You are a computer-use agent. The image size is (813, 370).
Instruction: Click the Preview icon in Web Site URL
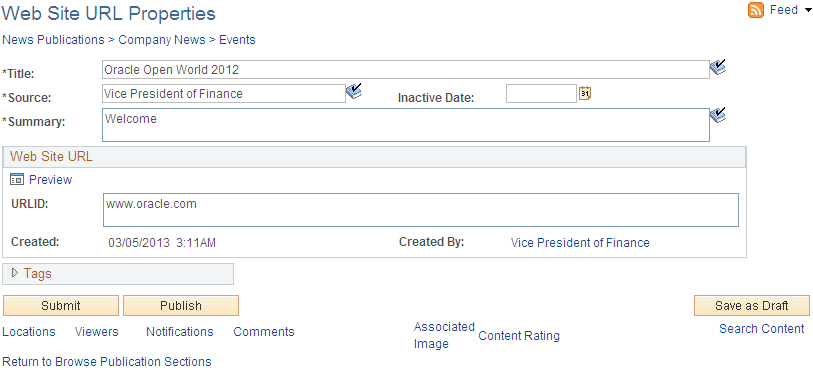17,180
